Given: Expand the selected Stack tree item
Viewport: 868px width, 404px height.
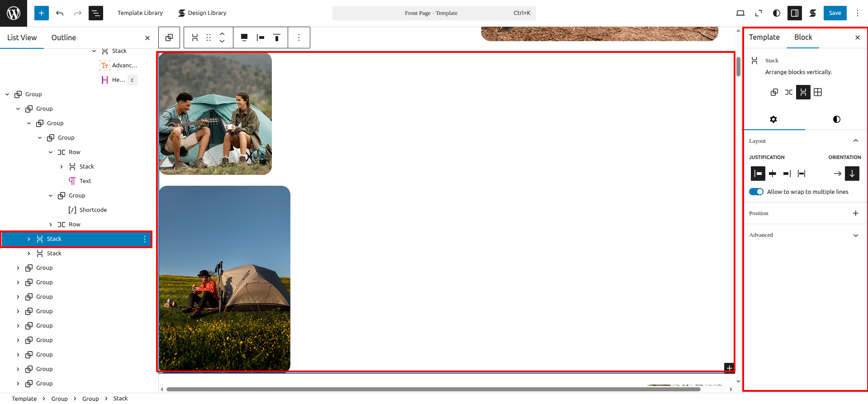Looking at the screenshot, I should pyautogui.click(x=29, y=239).
